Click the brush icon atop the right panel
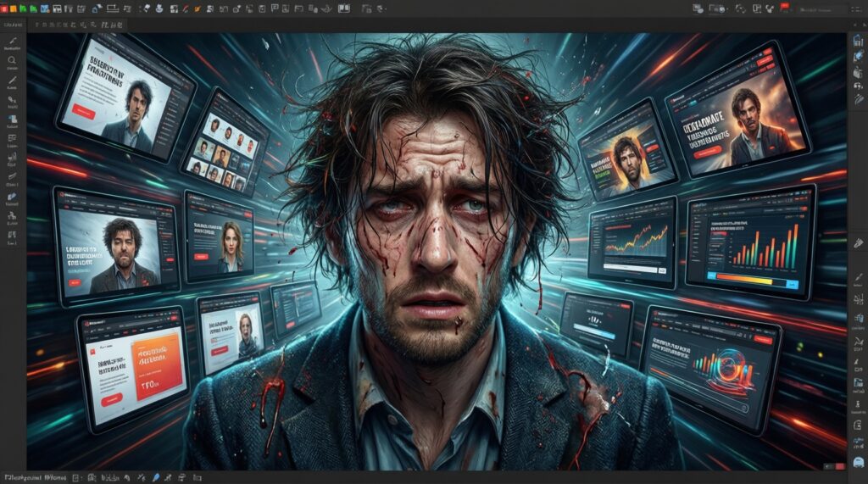Image resolution: width=868 pixels, height=484 pixels. click(x=857, y=55)
